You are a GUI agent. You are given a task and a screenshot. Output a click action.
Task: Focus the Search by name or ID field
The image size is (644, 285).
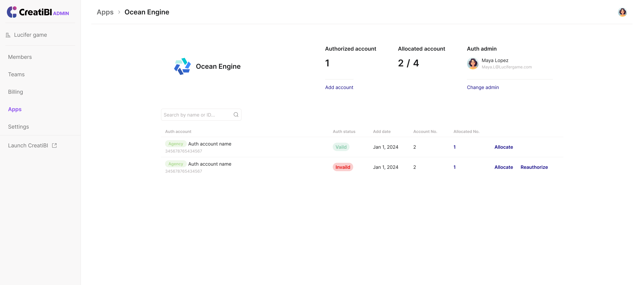click(x=196, y=115)
